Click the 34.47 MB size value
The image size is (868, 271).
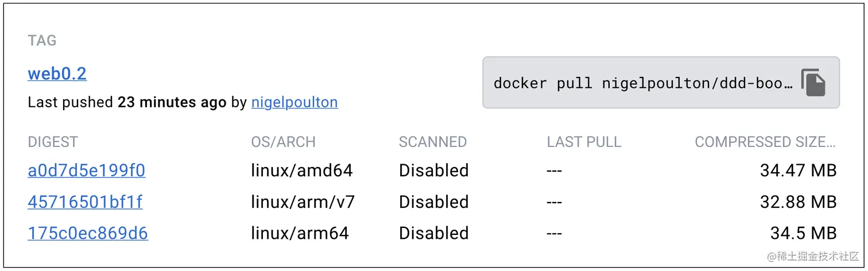click(798, 171)
